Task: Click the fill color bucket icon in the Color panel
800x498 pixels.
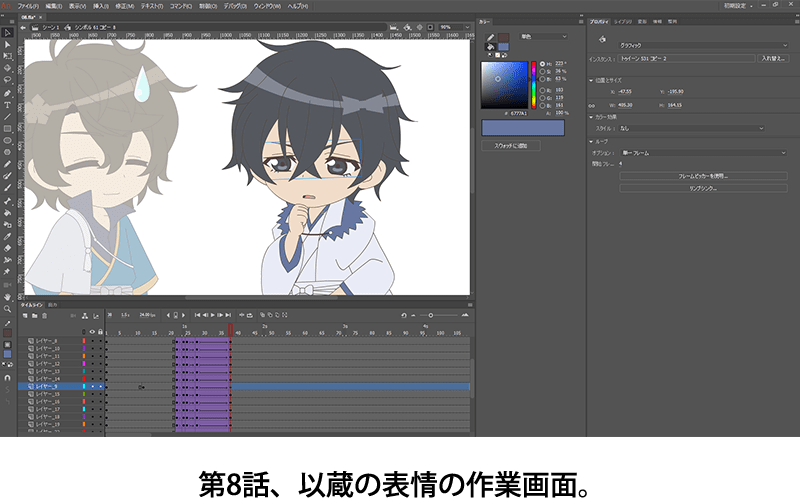Action: click(490, 47)
